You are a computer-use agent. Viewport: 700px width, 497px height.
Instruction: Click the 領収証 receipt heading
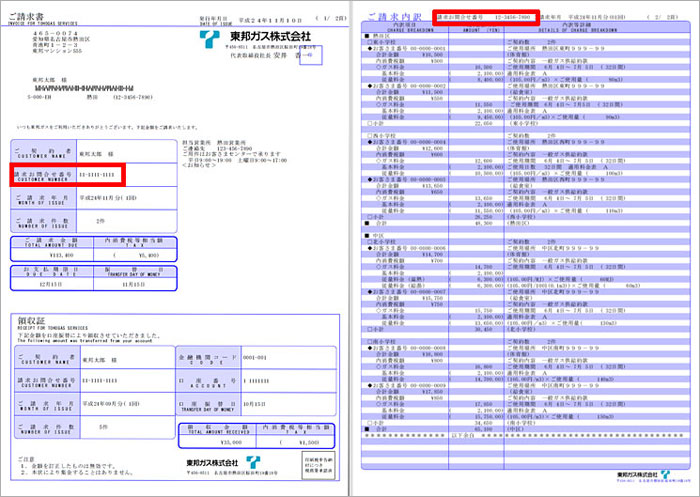click(x=31, y=320)
